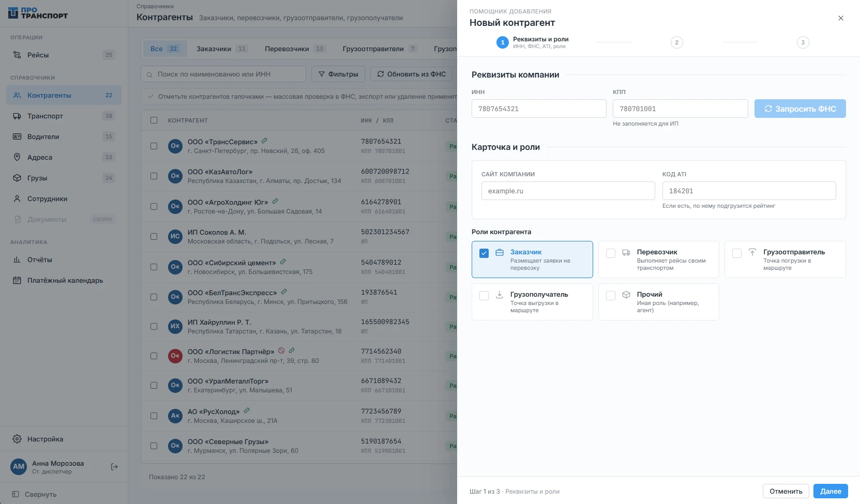Click the Далее button
Screen dimensions: 860x504
tap(831, 491)
